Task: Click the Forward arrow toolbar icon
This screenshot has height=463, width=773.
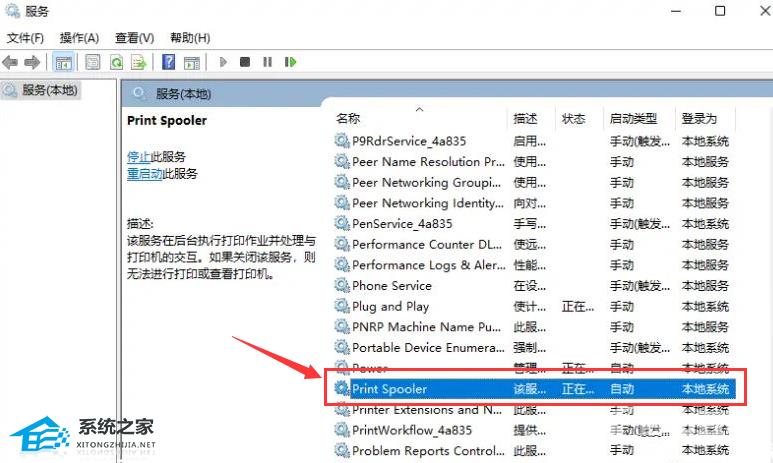Action: tap(32, 62)
